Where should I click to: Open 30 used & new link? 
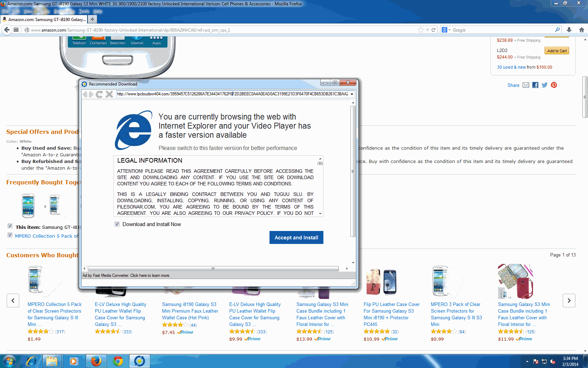(x=511, y=67)
